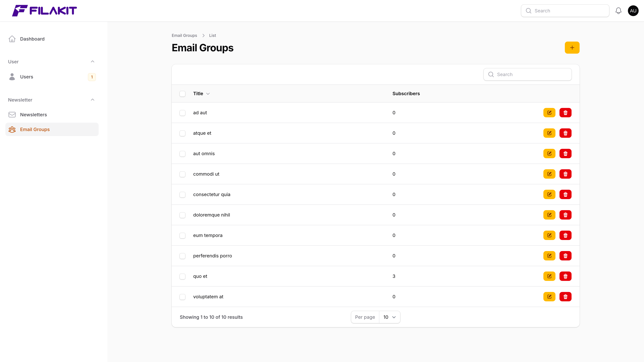Open the 'eum tempora' title cell

(208, 235)
